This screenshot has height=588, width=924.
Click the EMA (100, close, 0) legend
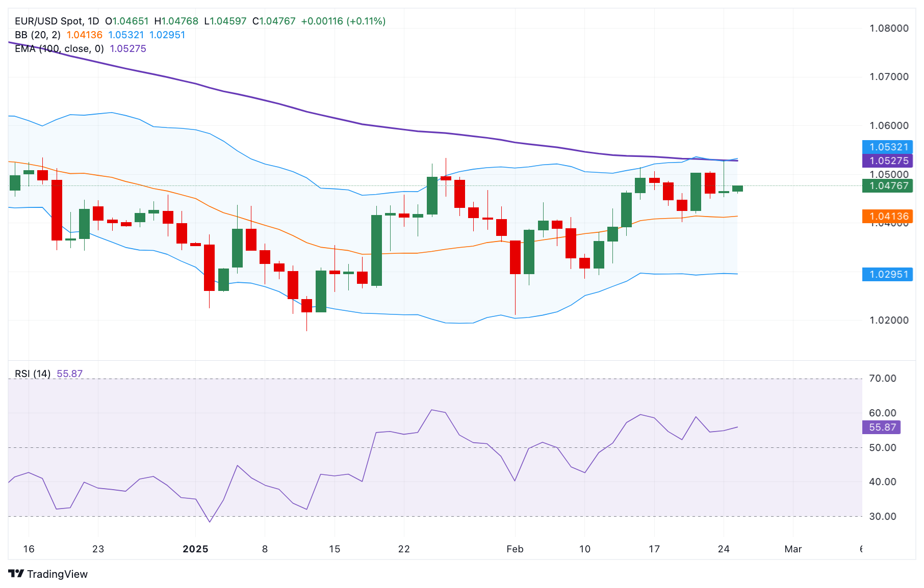point(59,48)
